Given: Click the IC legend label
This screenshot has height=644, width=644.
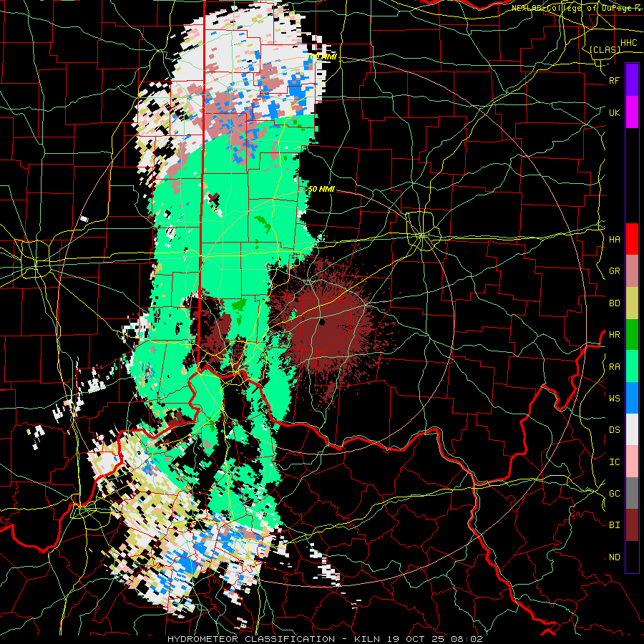Looking at the screenshot, I should pyautogui.click(x=615, y=462).
